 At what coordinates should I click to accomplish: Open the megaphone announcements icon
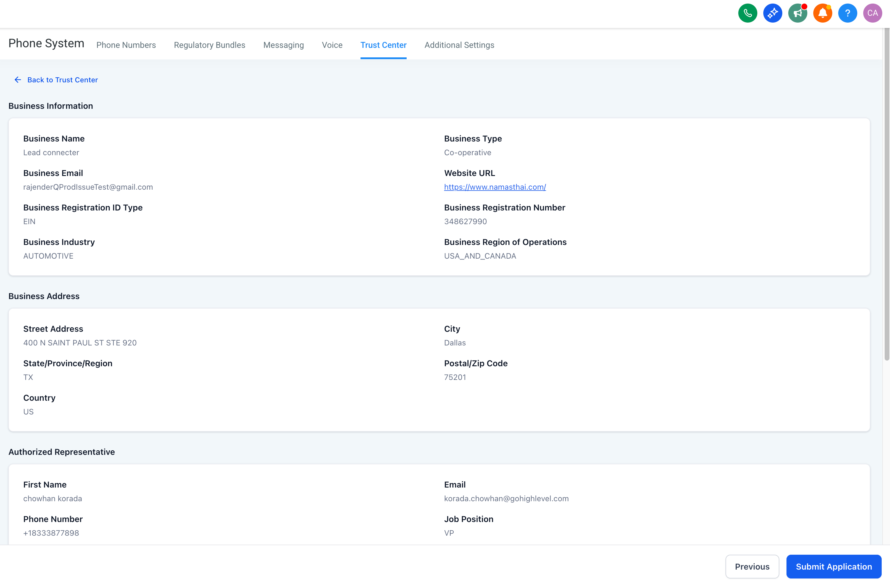(797, 13)
